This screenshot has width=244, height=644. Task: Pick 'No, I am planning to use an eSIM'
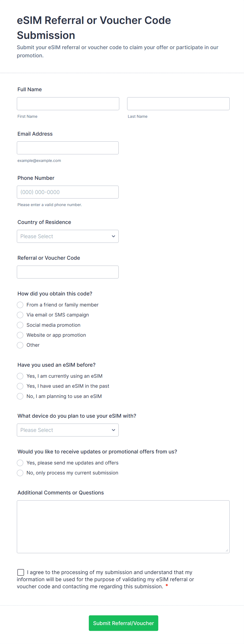(x=20, y=396)
